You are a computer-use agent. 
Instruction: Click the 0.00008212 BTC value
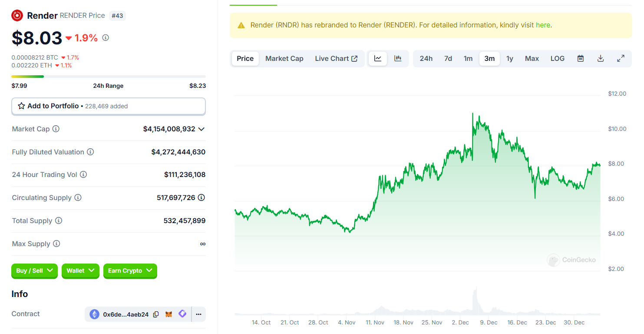point(35,57)
